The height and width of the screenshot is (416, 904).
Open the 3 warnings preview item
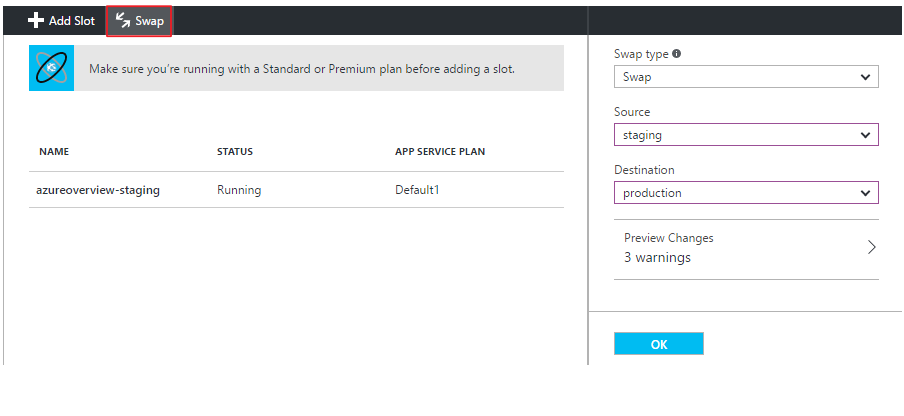click(746, 249)
